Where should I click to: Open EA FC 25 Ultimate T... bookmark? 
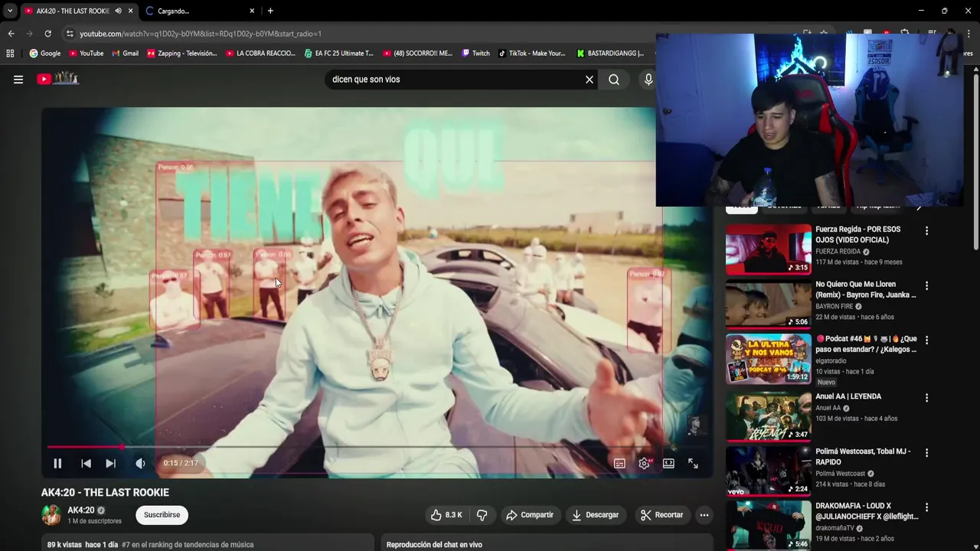(338, 54)
